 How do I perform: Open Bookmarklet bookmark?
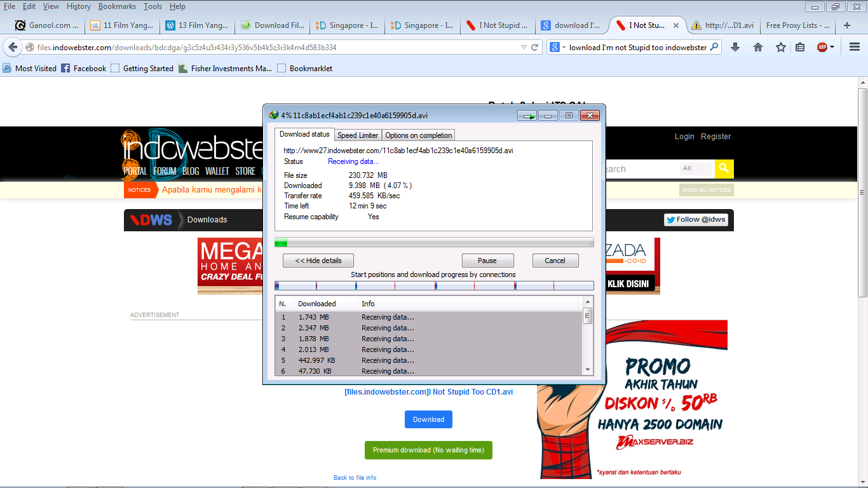click(x=304, y=68)
